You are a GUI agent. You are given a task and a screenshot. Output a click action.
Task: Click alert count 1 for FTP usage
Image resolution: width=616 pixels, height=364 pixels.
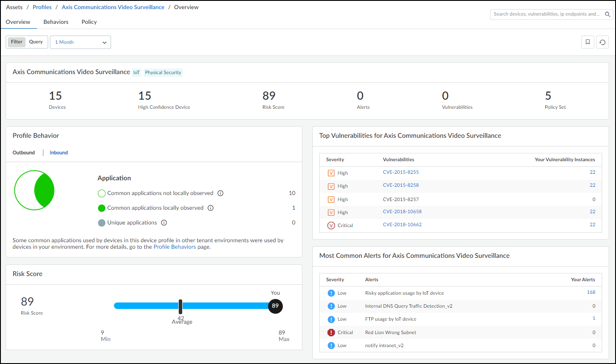594,318
